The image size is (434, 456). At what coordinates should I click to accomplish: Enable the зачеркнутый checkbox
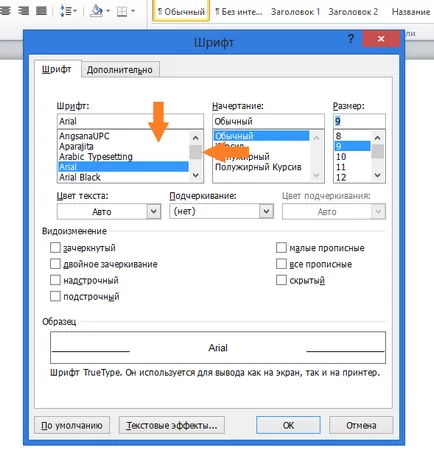(55, 248)
